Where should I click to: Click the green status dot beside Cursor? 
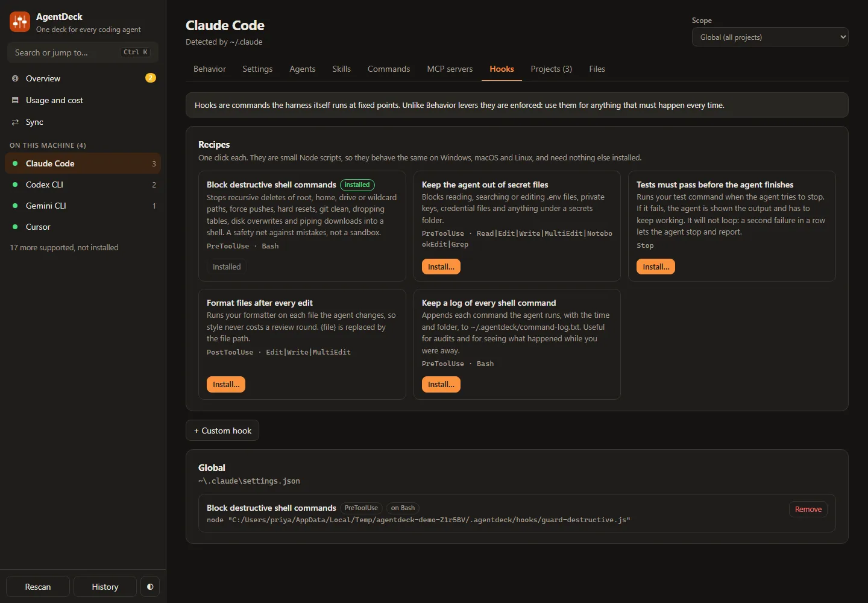coord(15,227)
